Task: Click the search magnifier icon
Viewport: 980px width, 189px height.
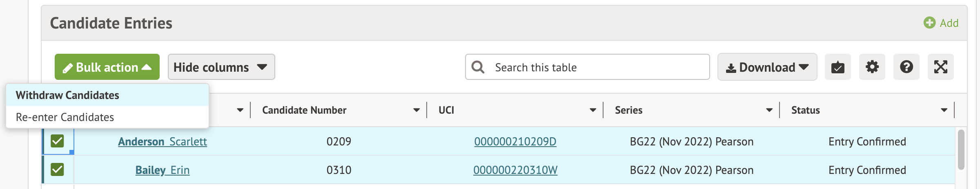Action: (x=478, y=67)
